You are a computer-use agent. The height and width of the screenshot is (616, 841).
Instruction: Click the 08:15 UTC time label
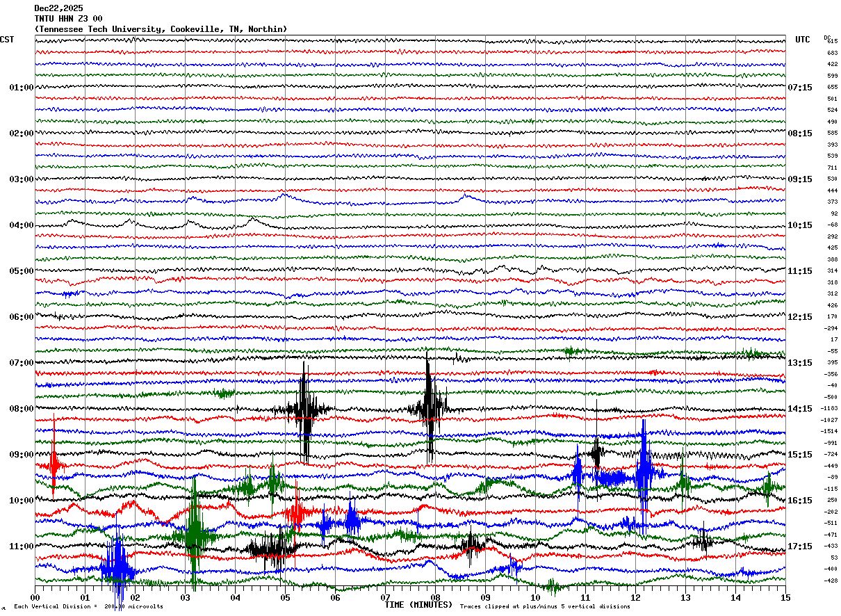[800, 133]
